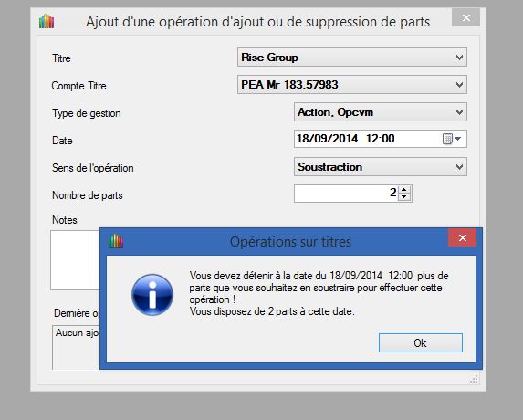Open the Sens de l'opération dropdown Soustraction

click(x=381, y=166)
